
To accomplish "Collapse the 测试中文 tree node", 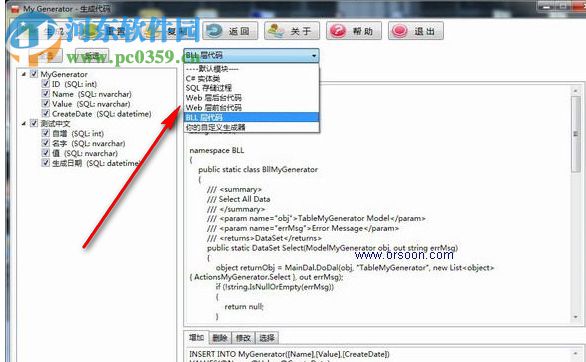I will pyautogui.click(x=24, y=123).
